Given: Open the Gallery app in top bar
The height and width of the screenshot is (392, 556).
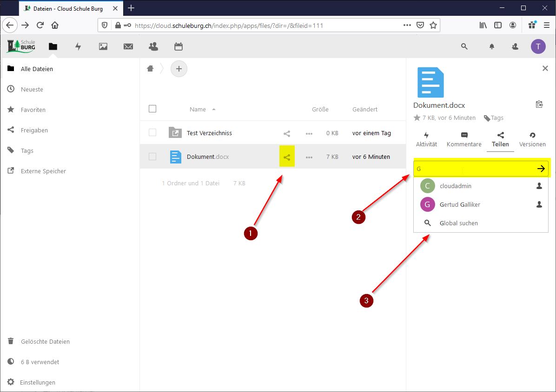Looking at the screenshot, I should pyautogui.click(x=103, y=46).
